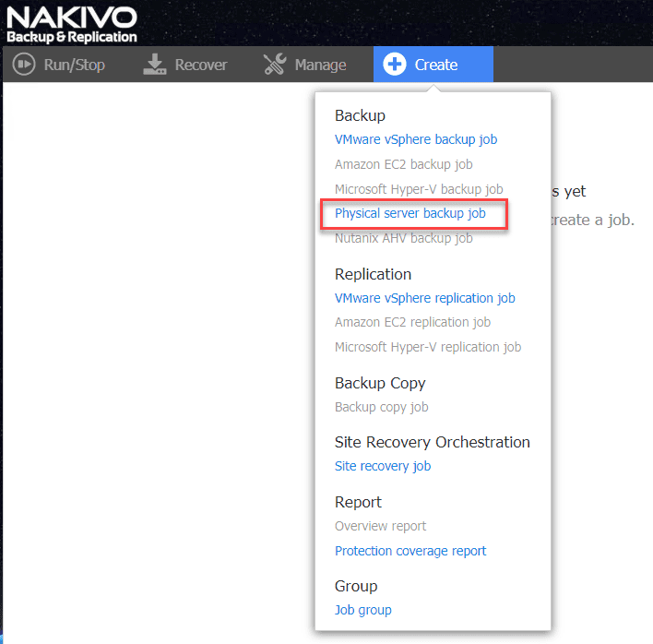Create a new Job group
653x644 pixels.
pyautogui.click(x=363, y=610)
